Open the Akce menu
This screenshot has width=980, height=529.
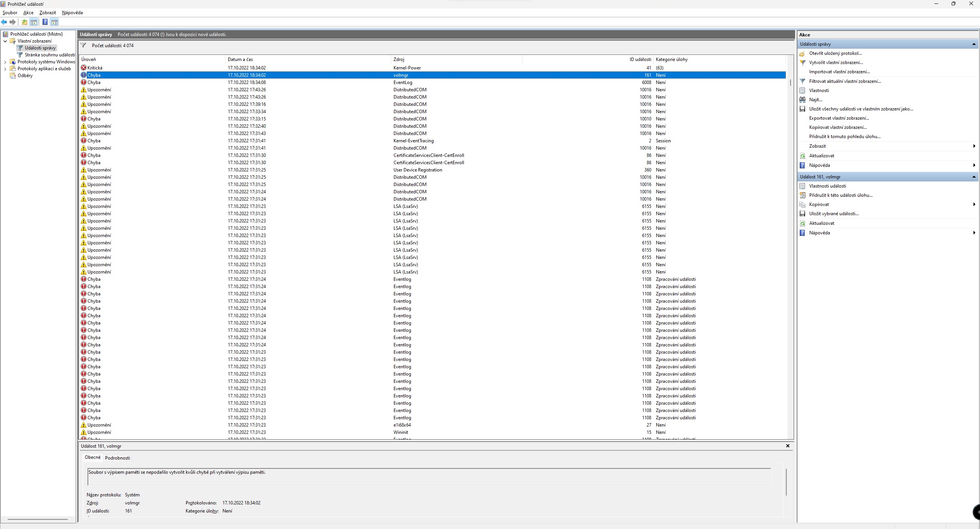point(28,13)
